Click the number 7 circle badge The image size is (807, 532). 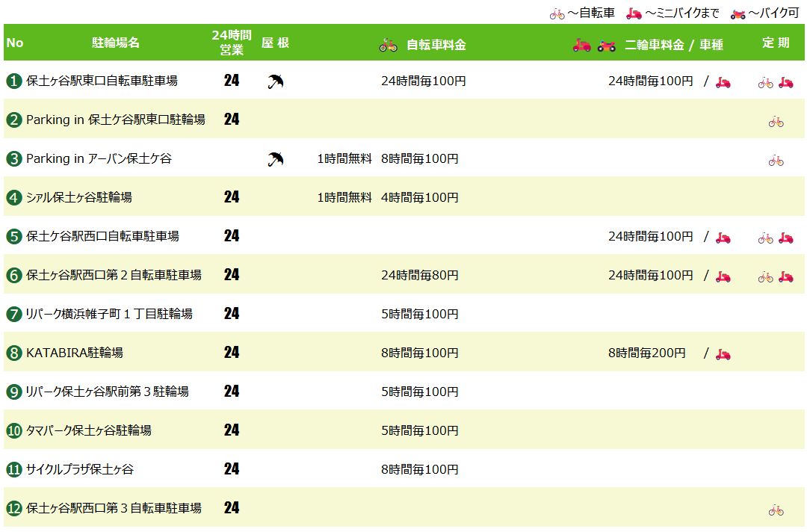point(14,315)
